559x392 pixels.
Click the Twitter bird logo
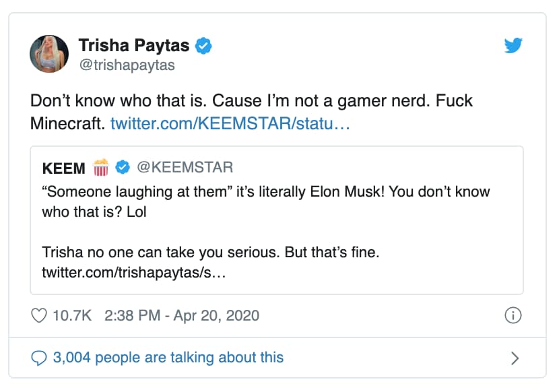pos(513,46)
